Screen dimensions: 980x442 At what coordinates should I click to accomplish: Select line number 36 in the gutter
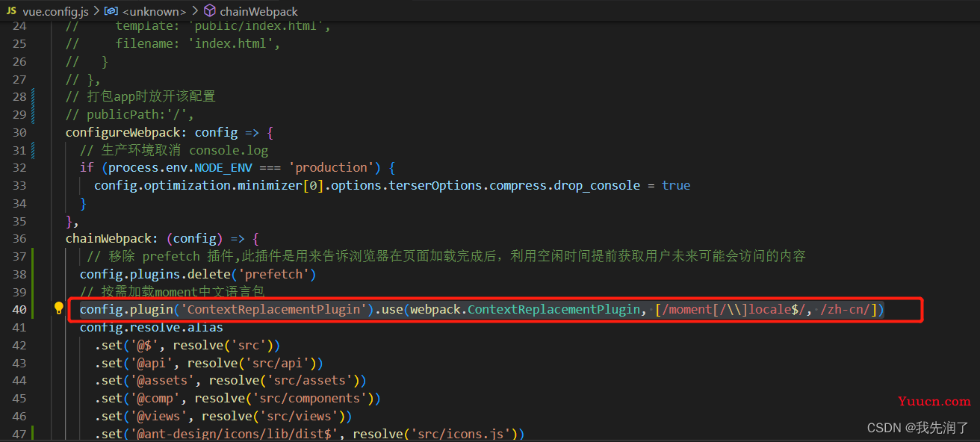(x=19, y=238)
